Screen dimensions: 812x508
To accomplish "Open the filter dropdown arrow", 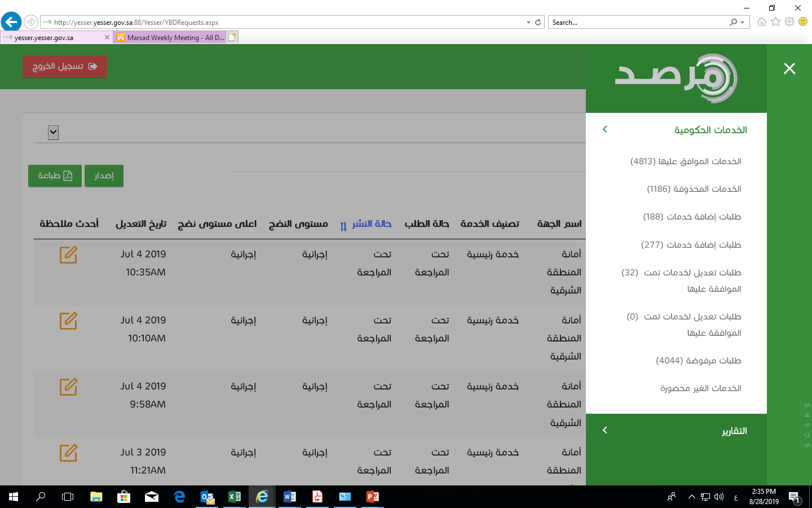I will click(x=54, y=133).
